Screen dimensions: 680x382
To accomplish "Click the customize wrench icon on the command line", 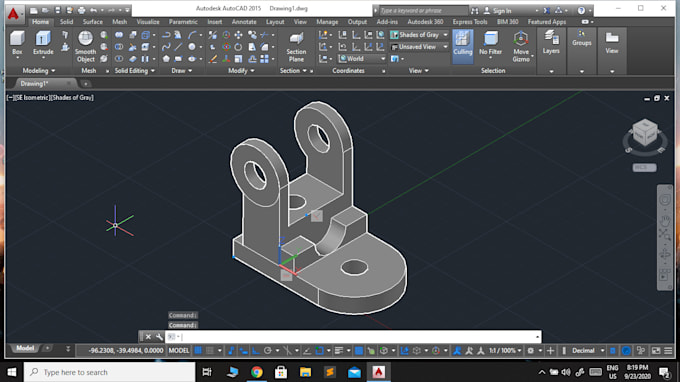I will pyautogui.click(x=159, y=336).
